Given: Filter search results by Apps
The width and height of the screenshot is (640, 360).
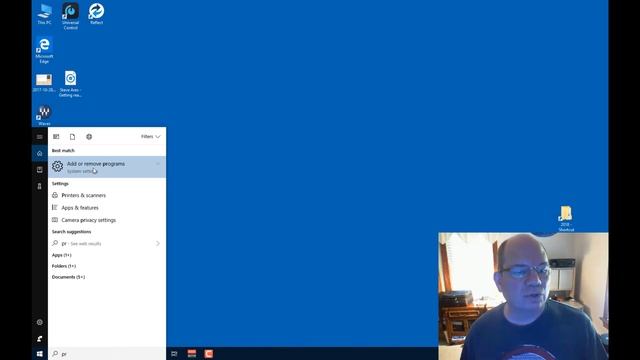Looking at the screenshot, I should (56, 137).
